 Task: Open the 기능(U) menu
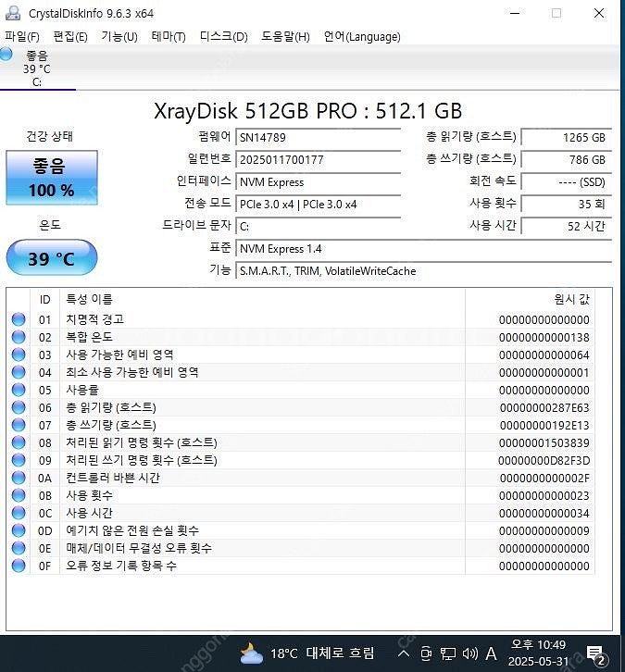point(119,37)
